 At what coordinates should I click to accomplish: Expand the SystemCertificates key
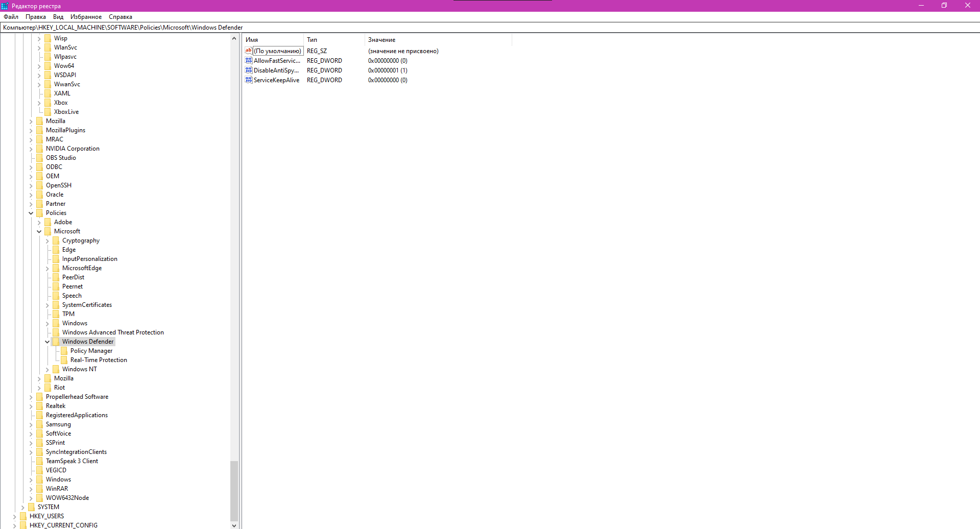pos(47,305)
